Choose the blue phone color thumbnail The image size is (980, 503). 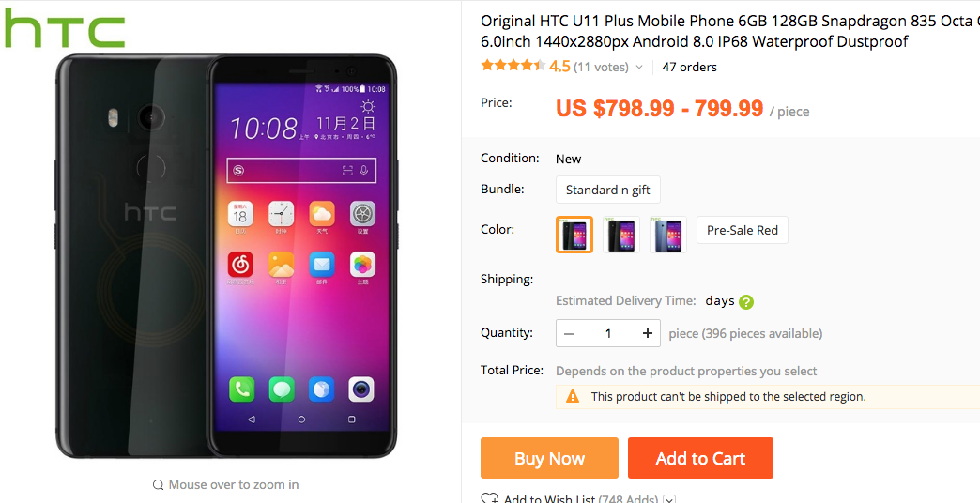click(x=668, y=235)
